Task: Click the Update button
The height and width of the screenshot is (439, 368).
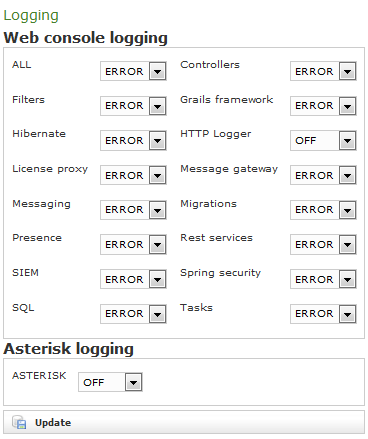Action: pyautogui.click(x=184, y=422)
